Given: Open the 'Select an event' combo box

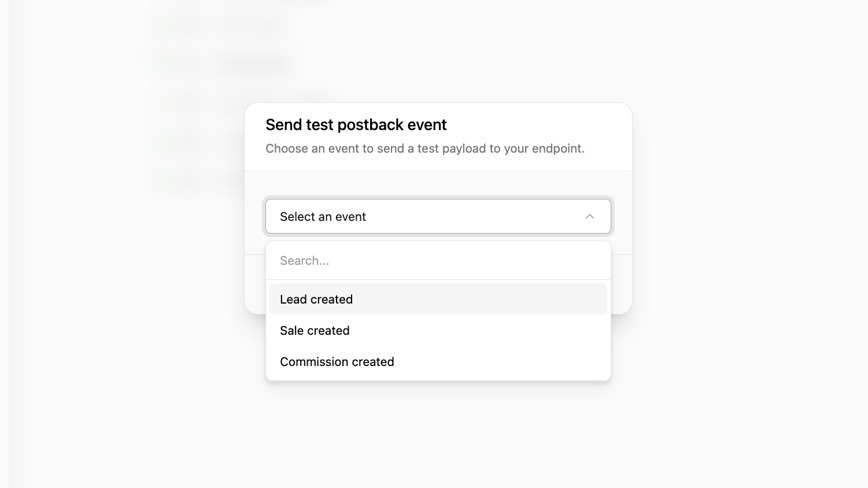Looking at the screenshot, I should [438, 216].
